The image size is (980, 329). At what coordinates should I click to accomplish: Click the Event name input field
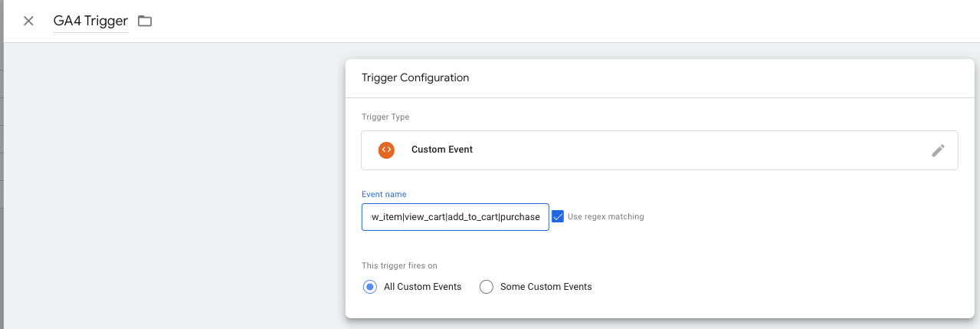click(x=455, y=217)
